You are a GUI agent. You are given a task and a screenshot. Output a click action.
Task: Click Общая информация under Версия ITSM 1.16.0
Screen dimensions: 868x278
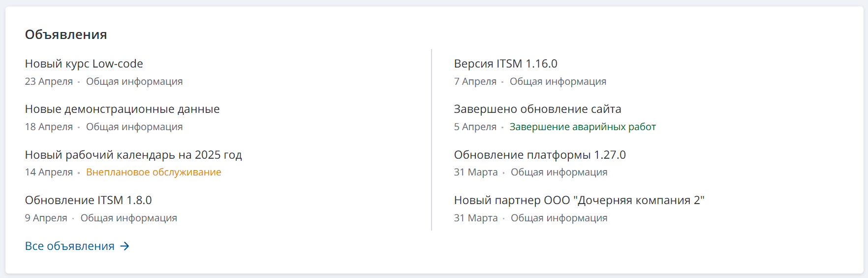coord(558,82)
